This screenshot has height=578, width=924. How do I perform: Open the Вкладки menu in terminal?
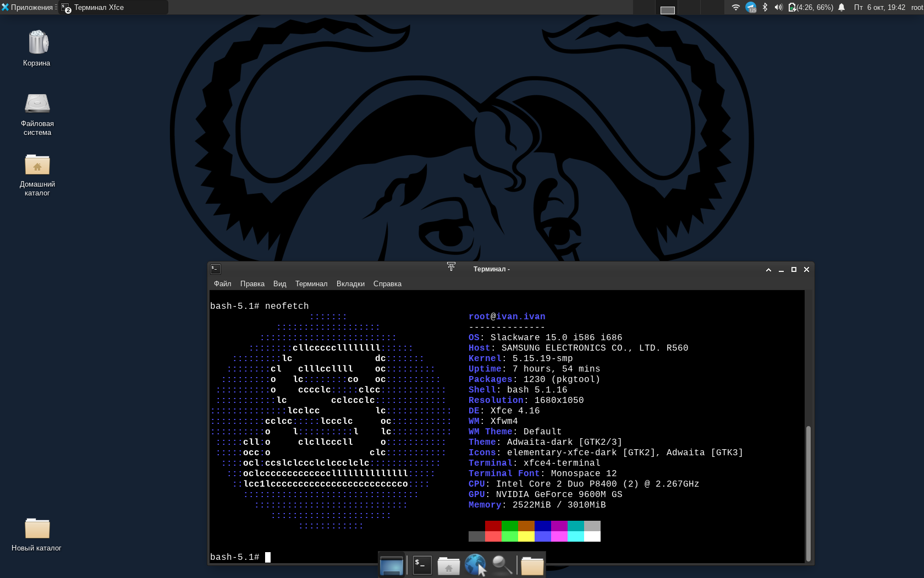(351, 283)
